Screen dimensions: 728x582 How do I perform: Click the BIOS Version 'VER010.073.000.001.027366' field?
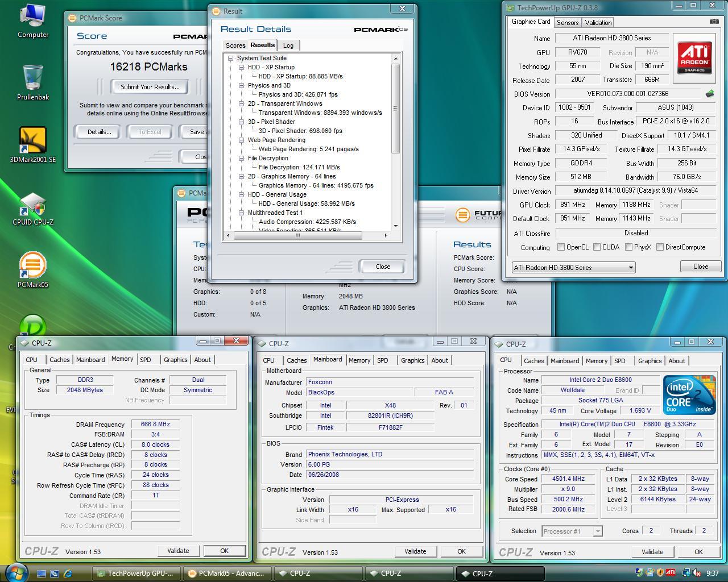click(x=628, y=94)
